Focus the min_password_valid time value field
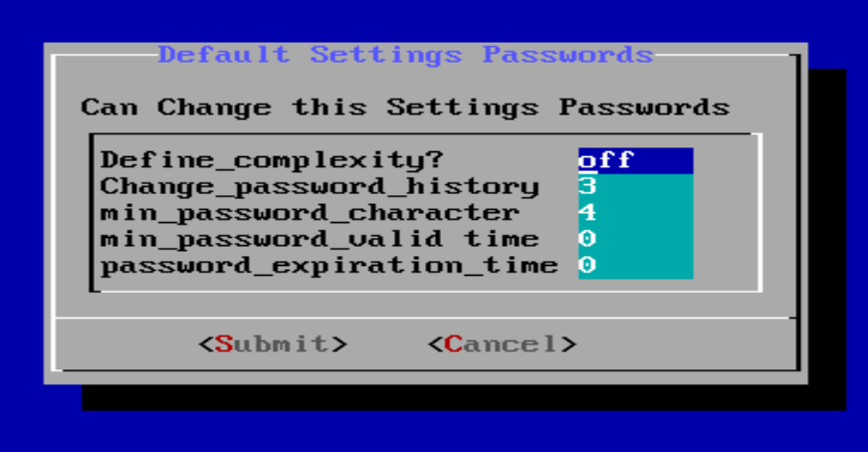 635,239
